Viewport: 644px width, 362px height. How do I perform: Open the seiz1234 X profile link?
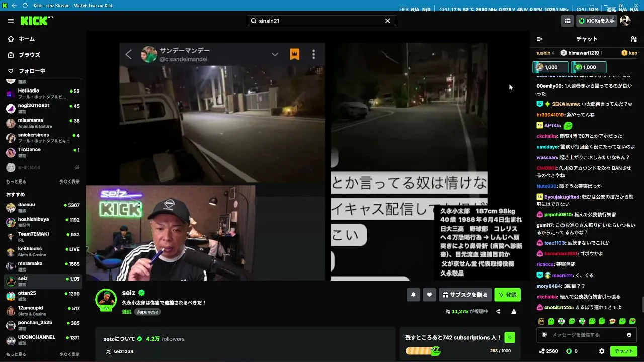point(120,351)
